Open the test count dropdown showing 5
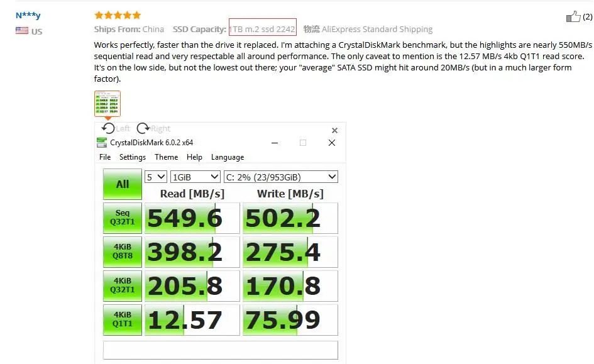Screen dimensions: 594x364 point(156,177)
